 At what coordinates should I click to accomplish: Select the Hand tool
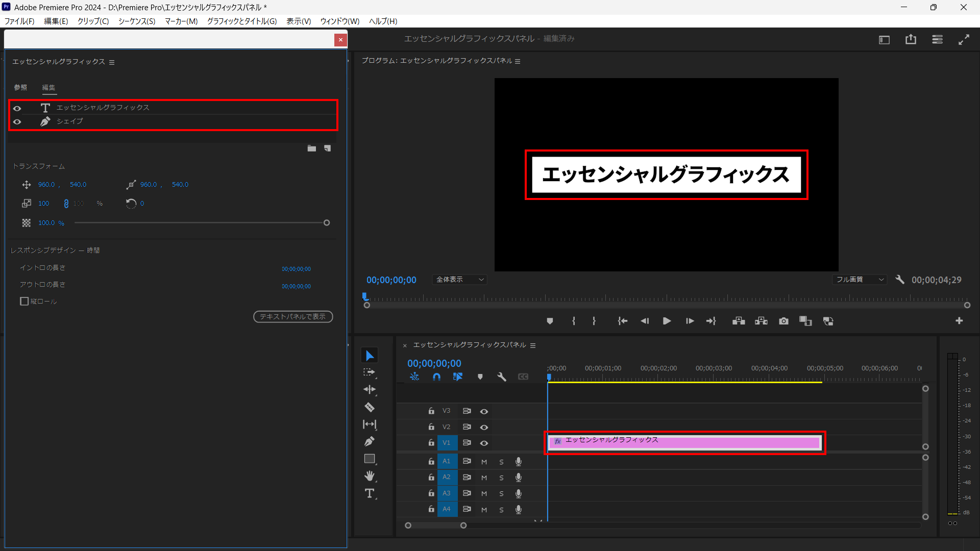(370, 476)
